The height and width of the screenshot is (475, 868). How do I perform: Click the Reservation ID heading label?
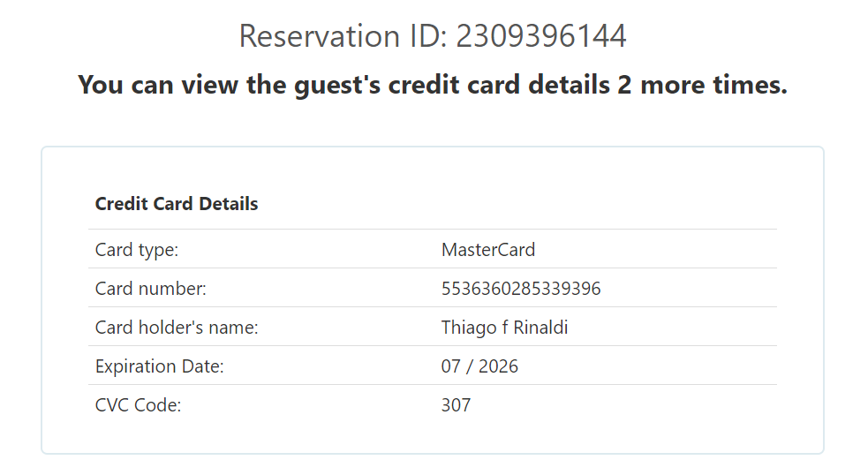tap(344, 36)
